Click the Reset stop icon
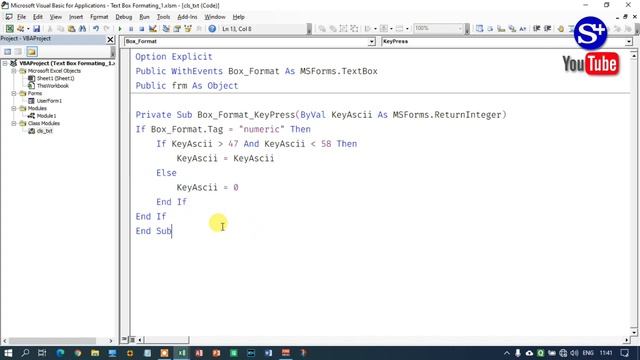This screenshot has height=360, width=640. coord(142,29)
